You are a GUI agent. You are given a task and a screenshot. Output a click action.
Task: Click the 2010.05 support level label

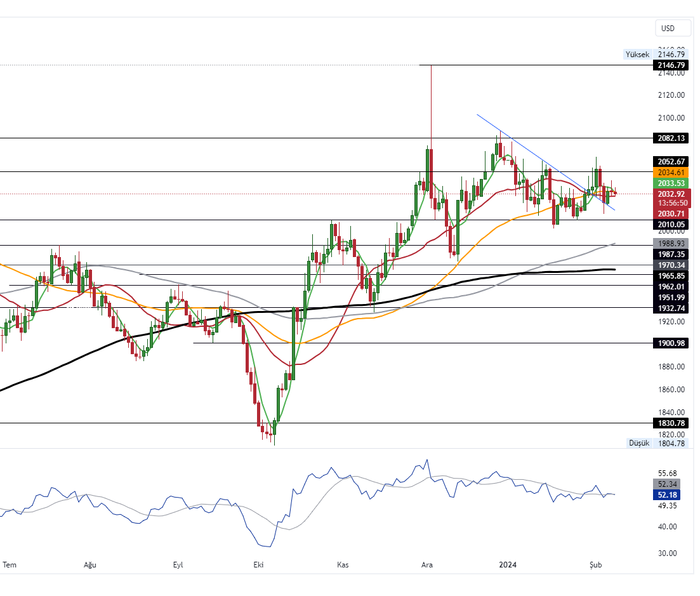tap(671, 224)
